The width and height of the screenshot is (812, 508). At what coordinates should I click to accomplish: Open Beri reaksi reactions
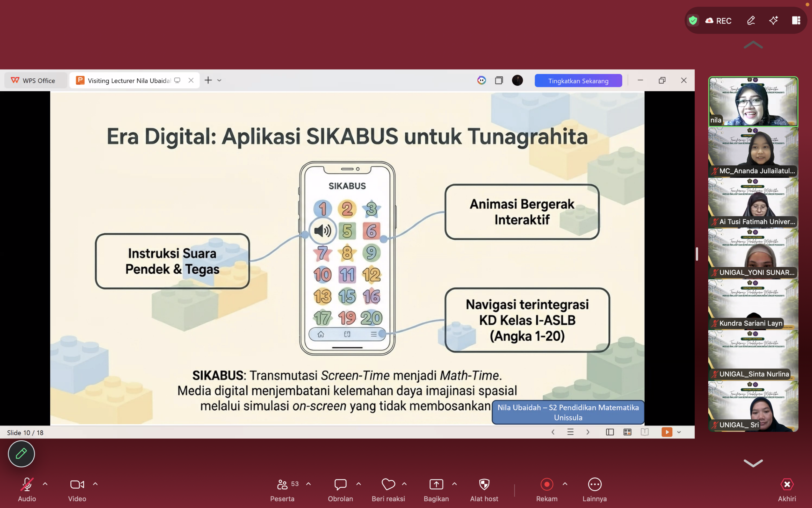(x=388, y=489)
